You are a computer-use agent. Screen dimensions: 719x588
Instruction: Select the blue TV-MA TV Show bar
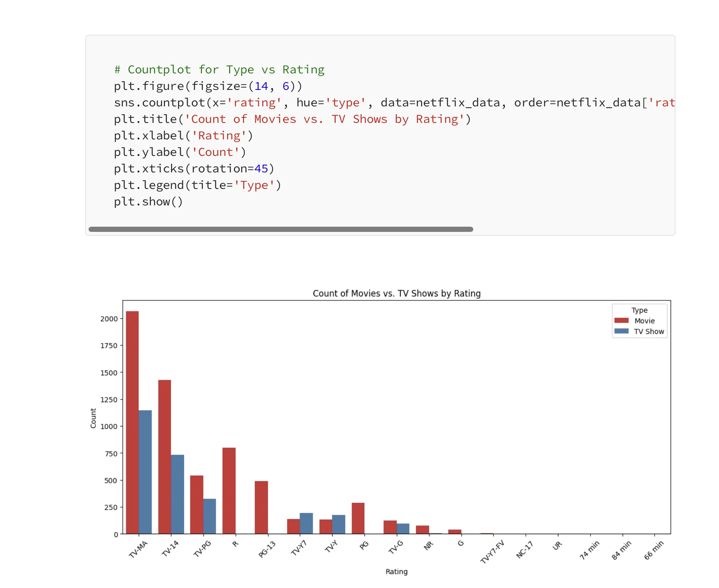[x=145, y=472]
